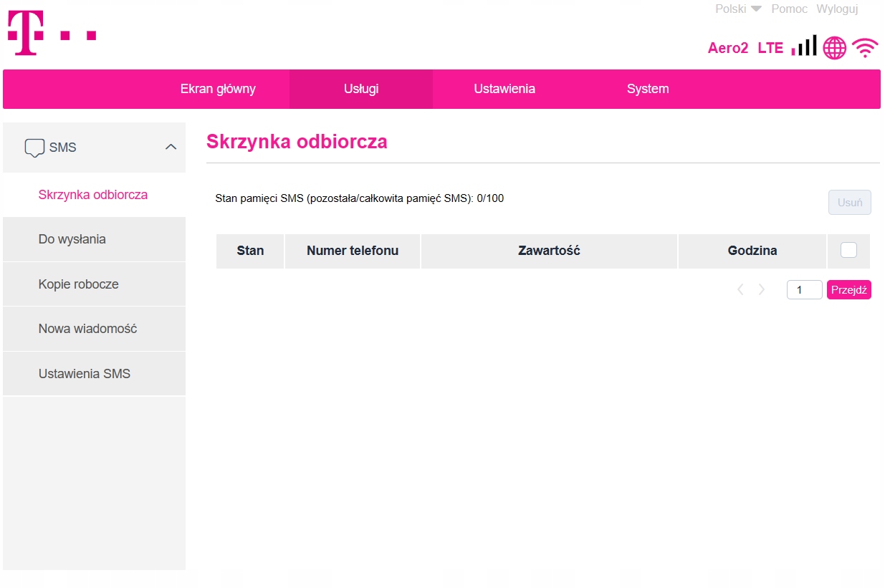The width and height of the screenshot is (885, 588).
Task: Open the System tab
Action: coord(648,89)
